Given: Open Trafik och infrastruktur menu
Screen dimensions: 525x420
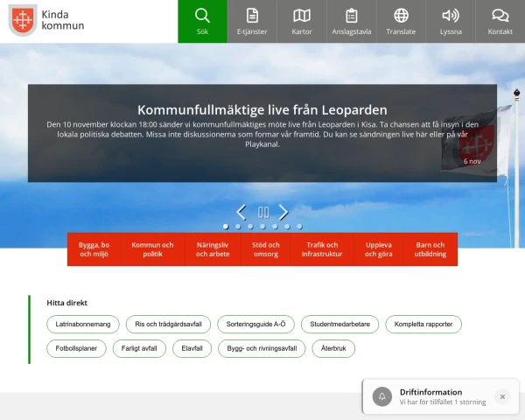Looking at the screenshot, I should [322, 249].
